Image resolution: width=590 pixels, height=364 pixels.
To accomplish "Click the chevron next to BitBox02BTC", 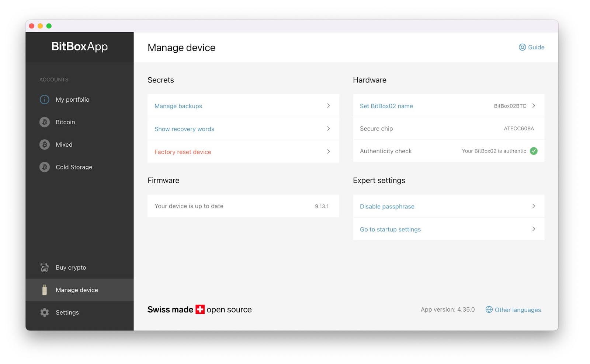I will tap(534, 106).
